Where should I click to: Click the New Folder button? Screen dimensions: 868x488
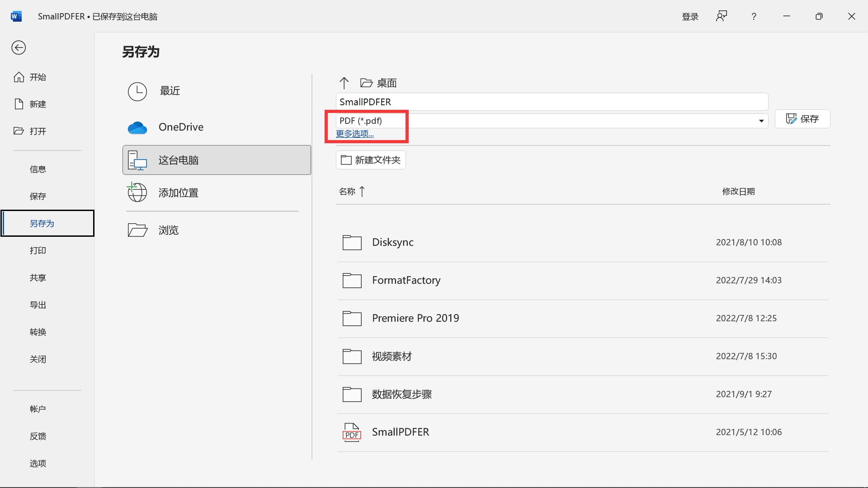point(371,160)
